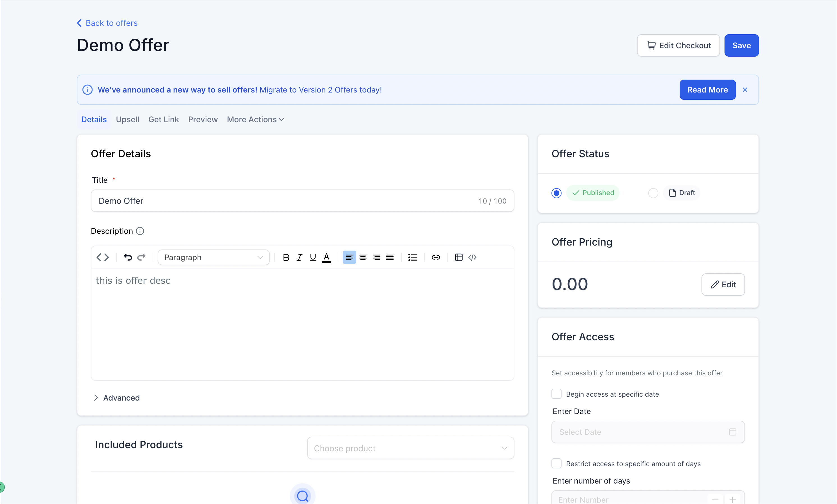Check Restrict access to specific amount of days
837x504 pixels.
tap(557, 463)
